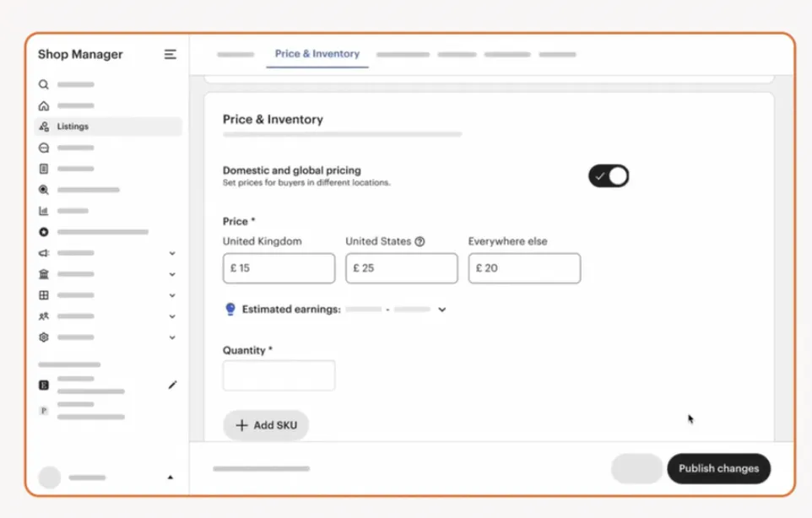Collapse sidebar using the Shop Manager menu icon
This screenshot has width=812, height=518.
171,55
